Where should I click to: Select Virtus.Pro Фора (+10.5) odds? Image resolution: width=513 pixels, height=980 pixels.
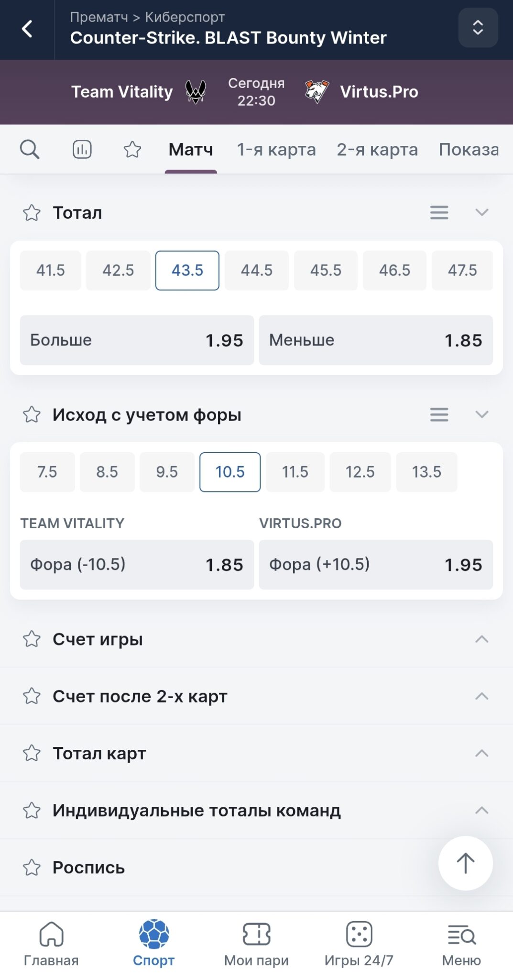(376, 565)
